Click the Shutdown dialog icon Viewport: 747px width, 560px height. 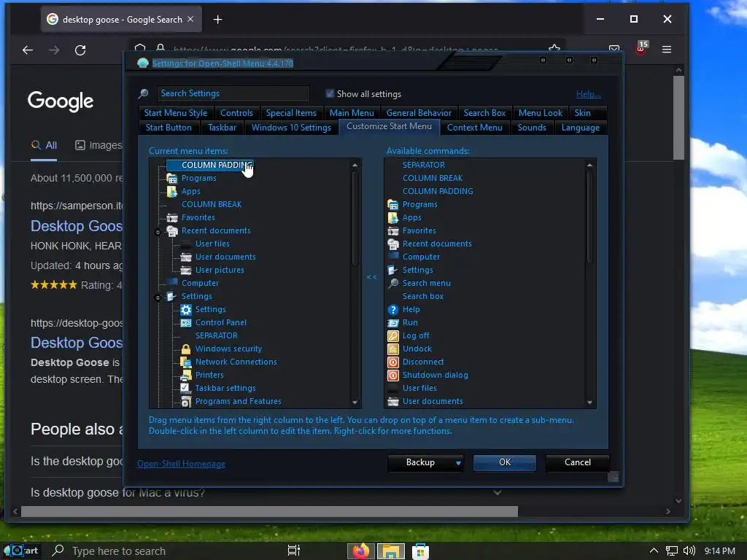393,376
